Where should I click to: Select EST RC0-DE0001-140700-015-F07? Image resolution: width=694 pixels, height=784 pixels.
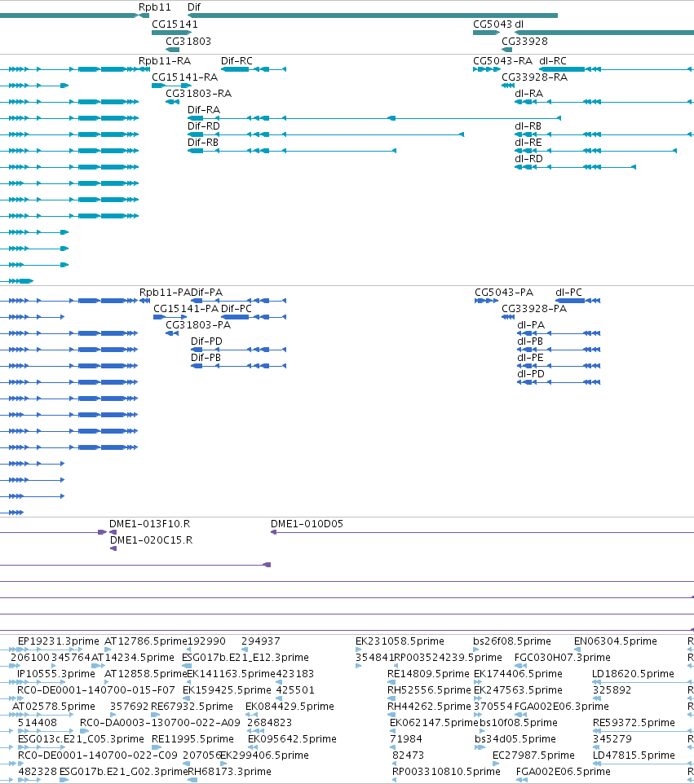pos(96,690)
